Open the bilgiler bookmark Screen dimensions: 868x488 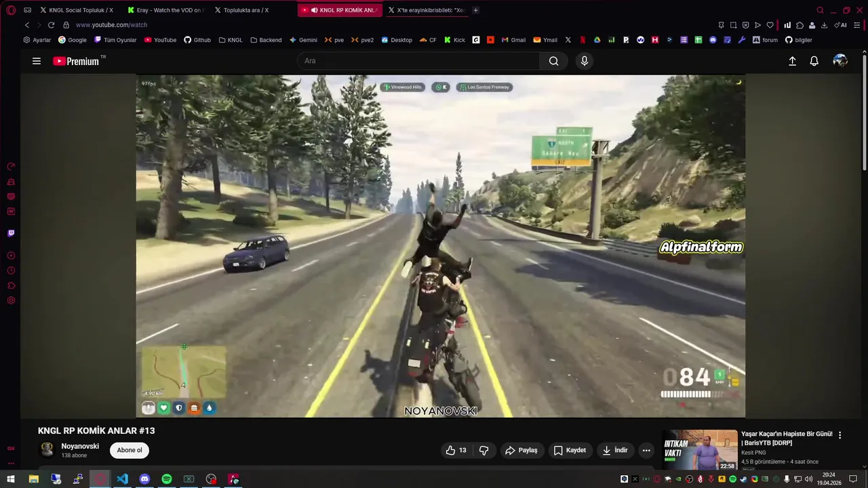(x=798, y=40)
